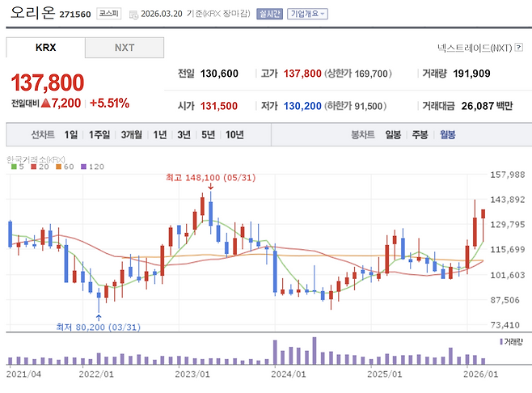532x393 pixels.
Task: Click the red 20-day moving average legend square
Action: 33,167
